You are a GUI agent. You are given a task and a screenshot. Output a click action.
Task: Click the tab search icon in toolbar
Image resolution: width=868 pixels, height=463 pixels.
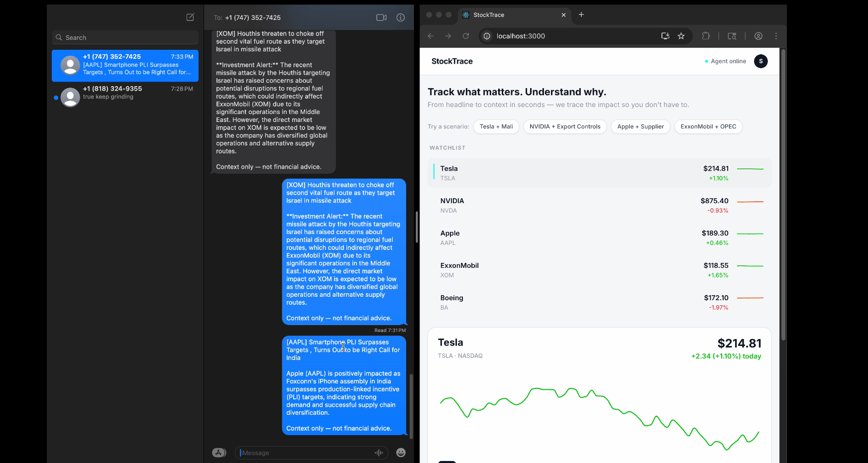(732, 36)
